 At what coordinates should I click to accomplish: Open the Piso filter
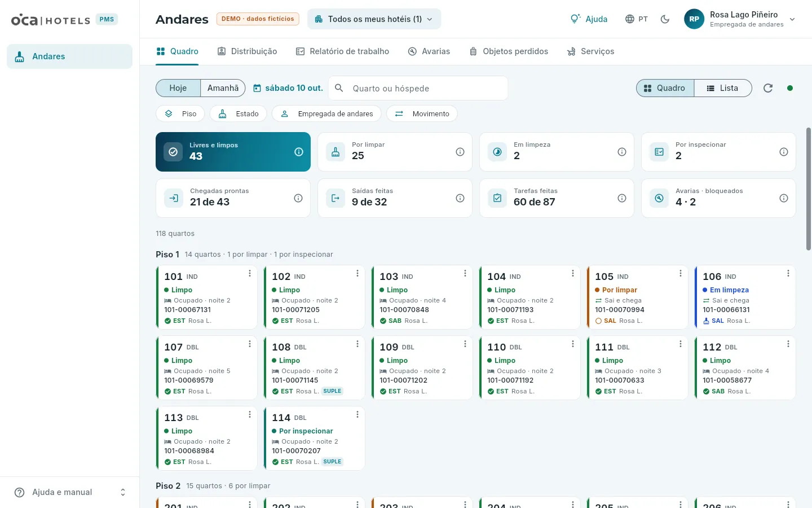point(180,113)
